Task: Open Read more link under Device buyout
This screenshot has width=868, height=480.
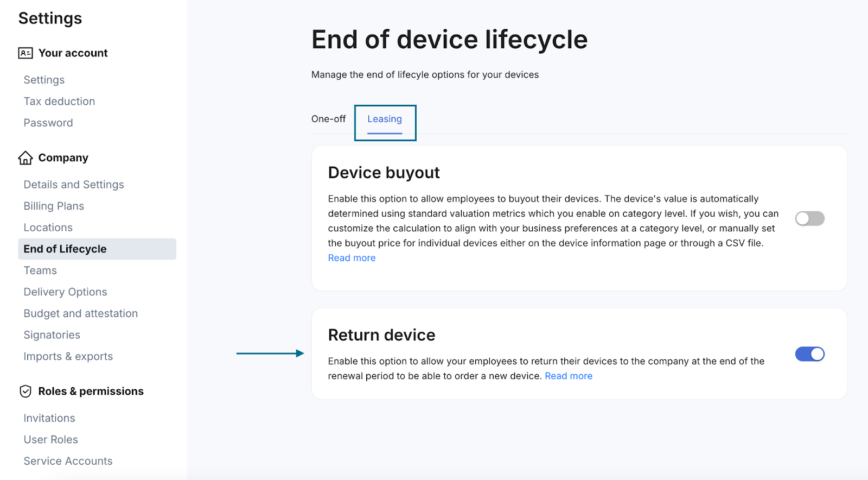Action: pyautogui.click(x=352, y=258)
